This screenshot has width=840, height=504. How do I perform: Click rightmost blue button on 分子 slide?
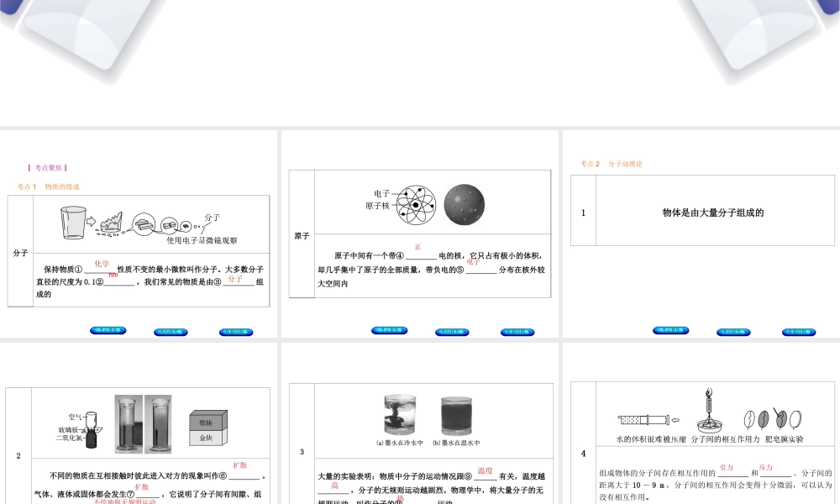point(236,332)
